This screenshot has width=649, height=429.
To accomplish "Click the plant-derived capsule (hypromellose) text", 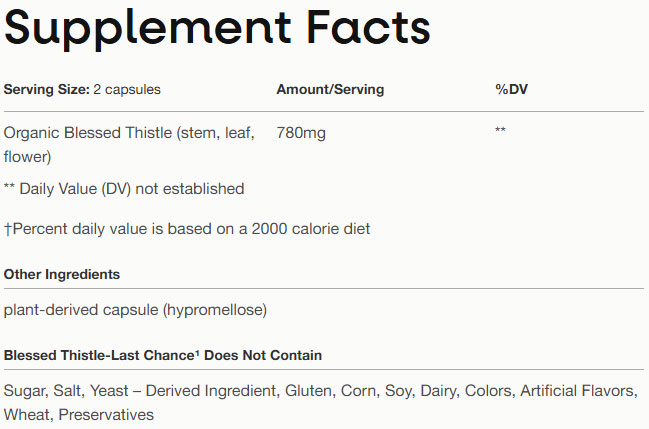I will [x=135, y=310].
